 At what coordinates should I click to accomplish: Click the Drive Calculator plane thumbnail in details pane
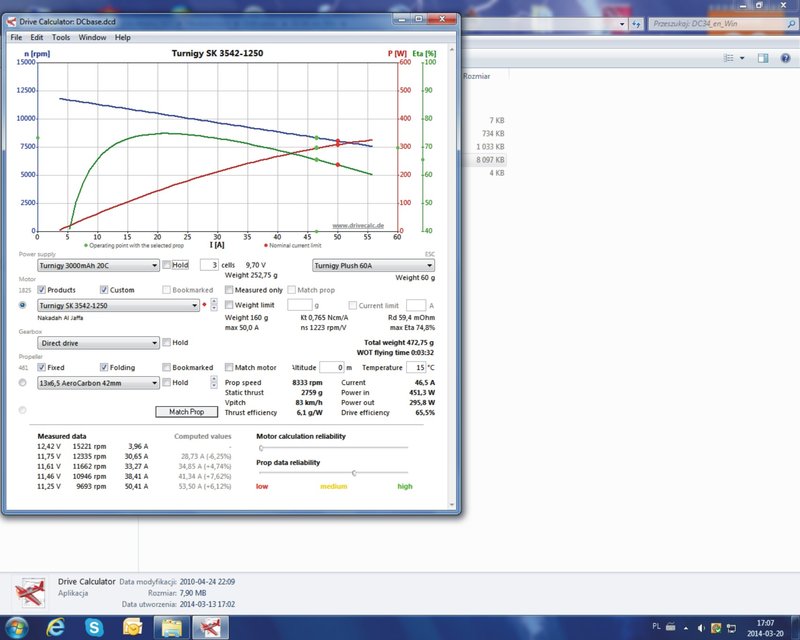(30, 593)
